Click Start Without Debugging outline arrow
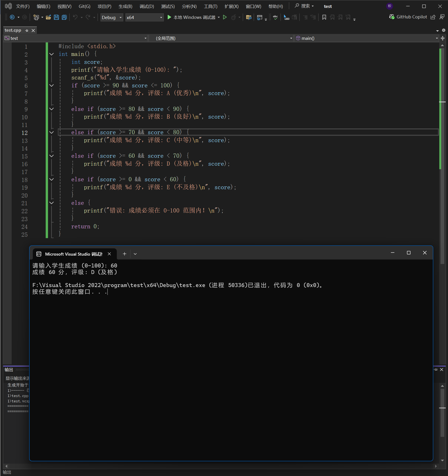This screenshot has height=476, width=448. pyautogui.click(x=225, y=17)
